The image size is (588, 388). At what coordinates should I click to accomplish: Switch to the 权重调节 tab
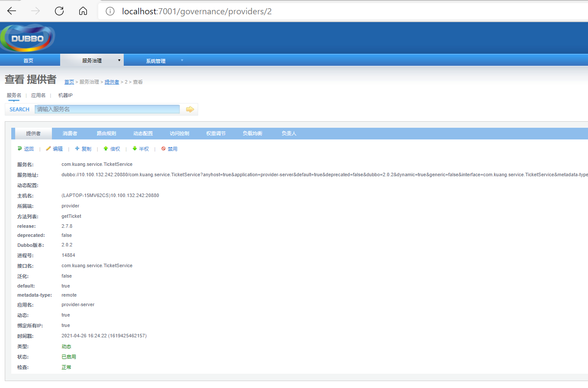(x=216, y=133)
